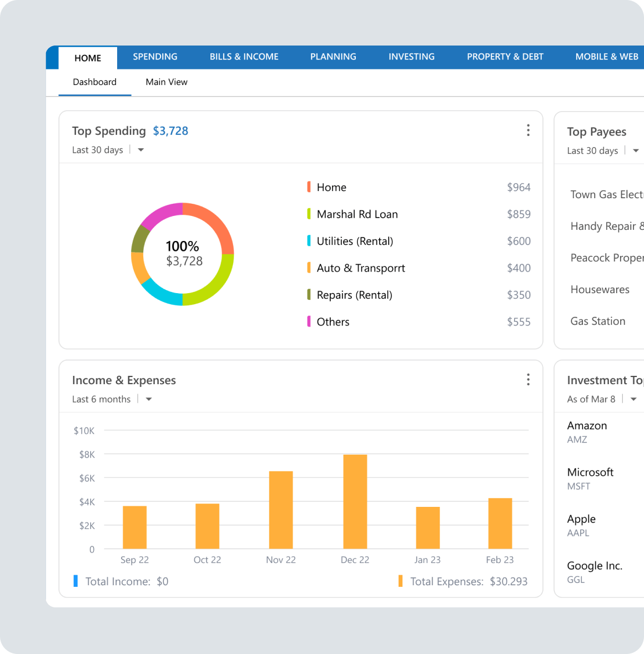Select the Home spending category row

tap(331, 188)
